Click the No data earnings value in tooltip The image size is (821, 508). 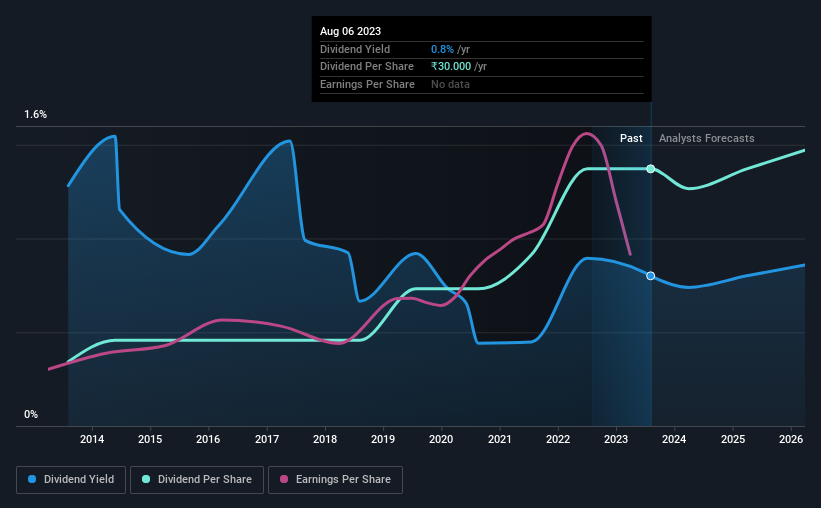450,84
